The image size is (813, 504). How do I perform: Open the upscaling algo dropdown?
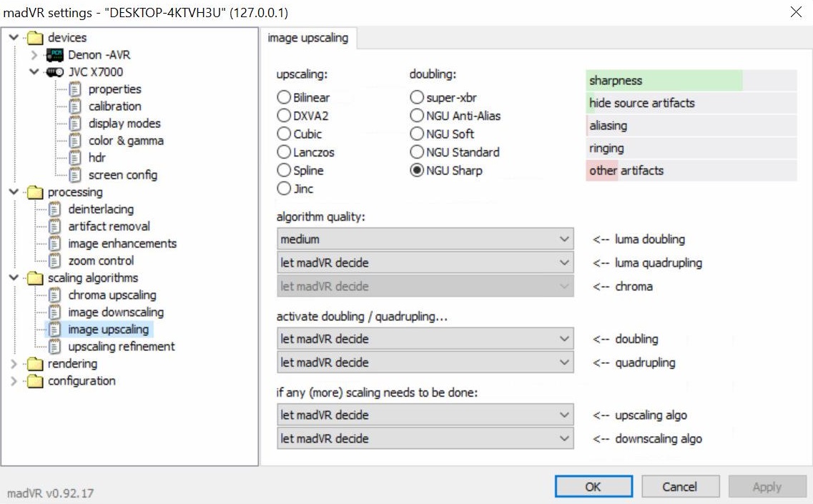pyautogui.click(x=425, y=415)
